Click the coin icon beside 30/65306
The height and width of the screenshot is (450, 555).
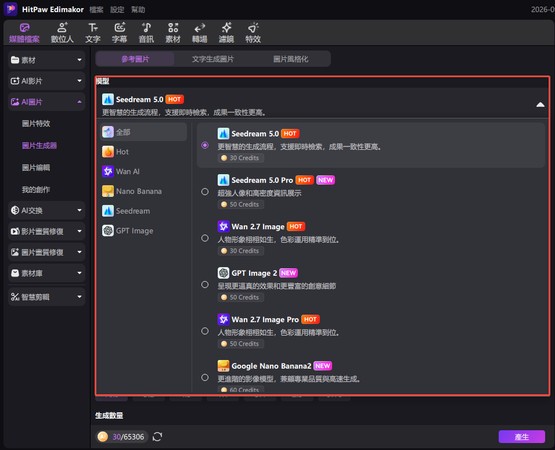coord(103,437)
